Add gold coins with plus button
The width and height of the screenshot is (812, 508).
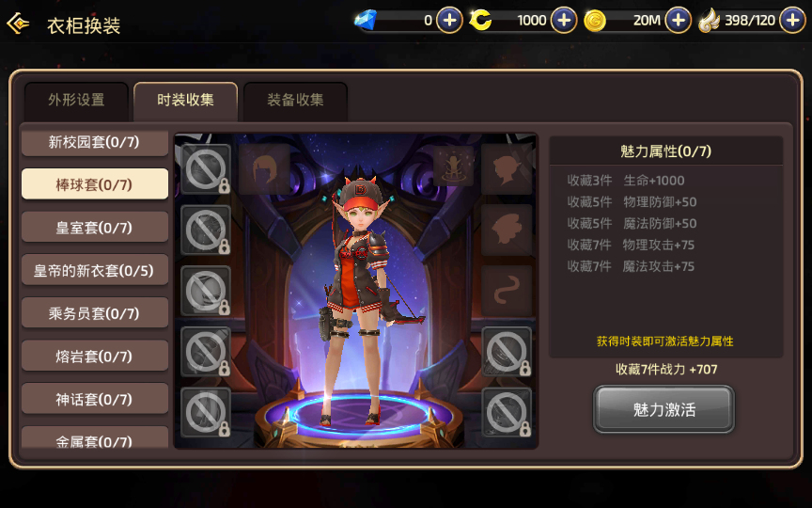[x=678, y=20]
